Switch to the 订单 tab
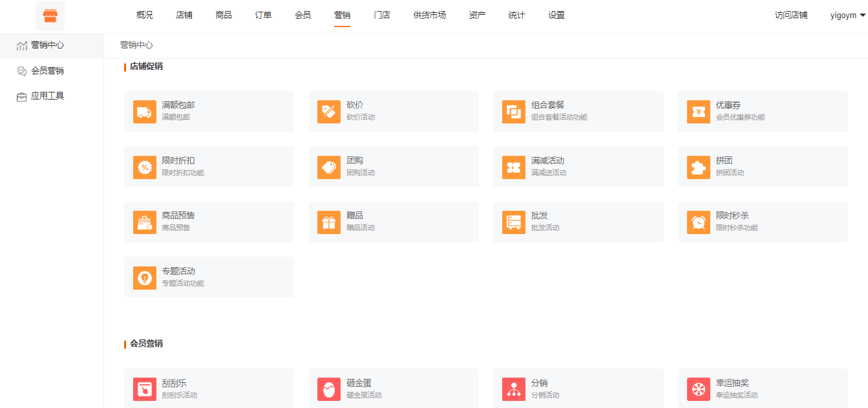This screenshot has height=408, width=868. (x=263, y=14)
